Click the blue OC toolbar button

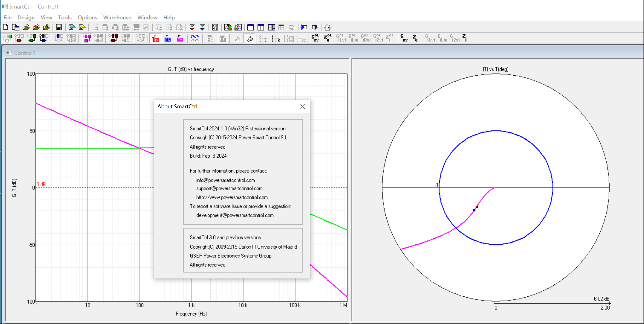click(x=168, y=38)
